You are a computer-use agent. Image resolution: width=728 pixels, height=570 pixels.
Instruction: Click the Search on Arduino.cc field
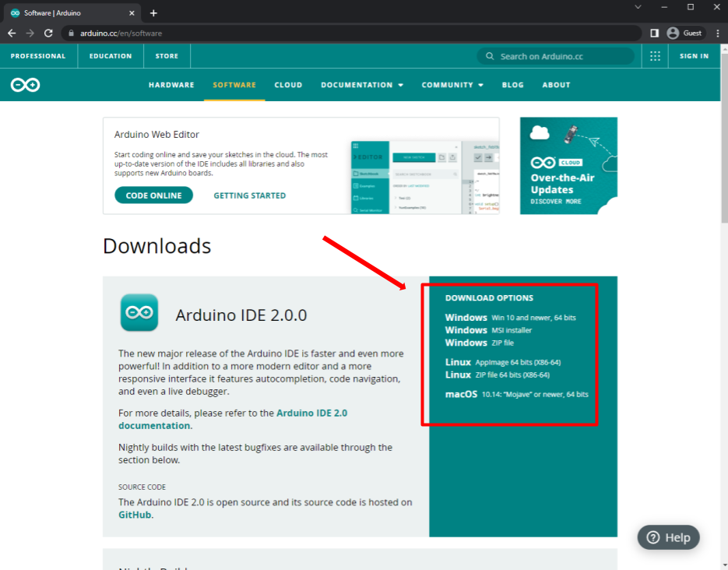556,56
